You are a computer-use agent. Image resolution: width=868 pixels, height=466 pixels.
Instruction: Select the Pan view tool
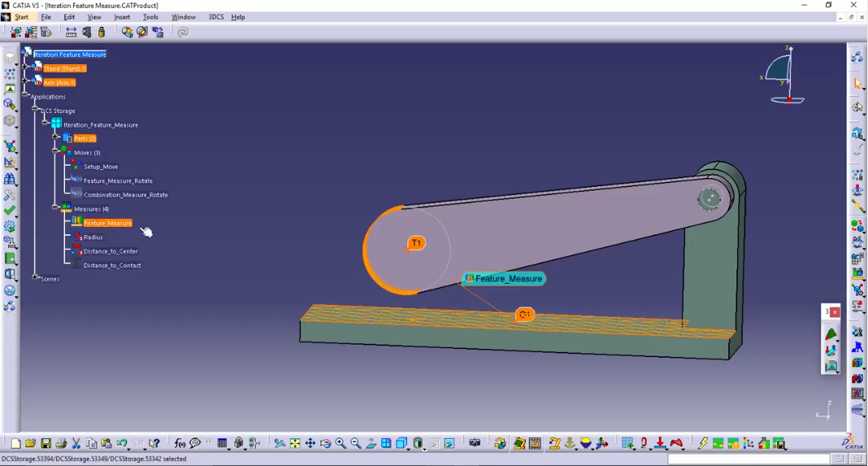[310, 443]
